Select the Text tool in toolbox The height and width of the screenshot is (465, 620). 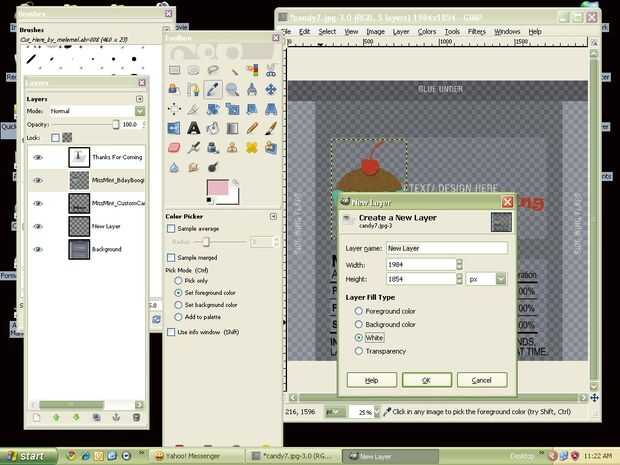pyautogui.click(x=193, y=128)
